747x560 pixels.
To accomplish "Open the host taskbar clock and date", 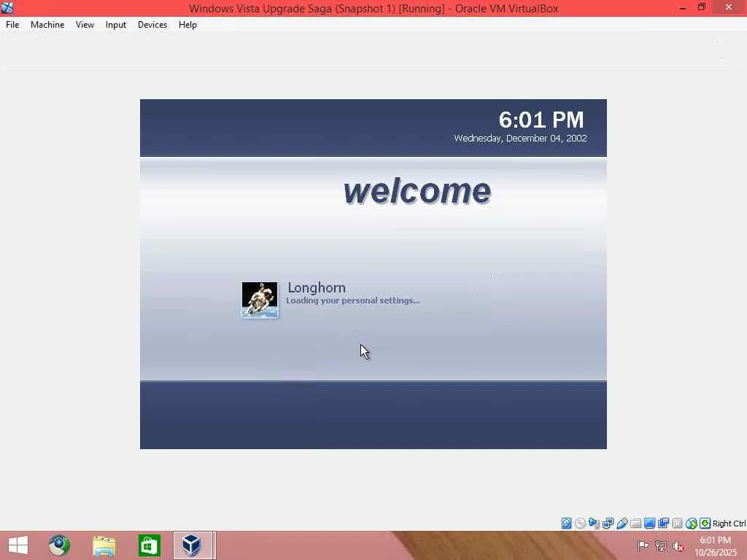I will pyautogui.click(x=716, y=546).
